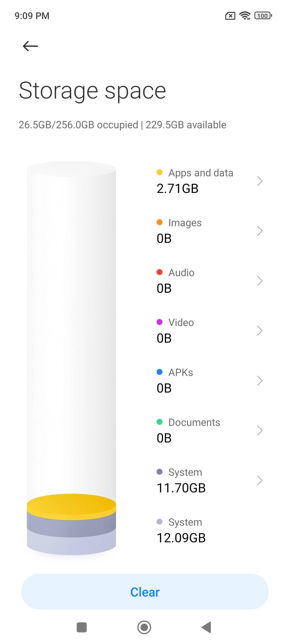Expand the Audio chevron arrow
Screen dimensions: 290x644
(259, 281)
